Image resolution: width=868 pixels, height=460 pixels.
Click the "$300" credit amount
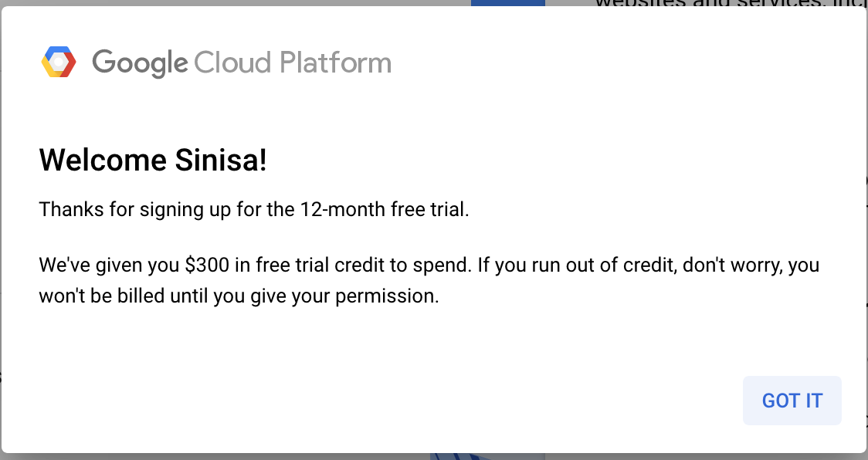coord(207,265)
